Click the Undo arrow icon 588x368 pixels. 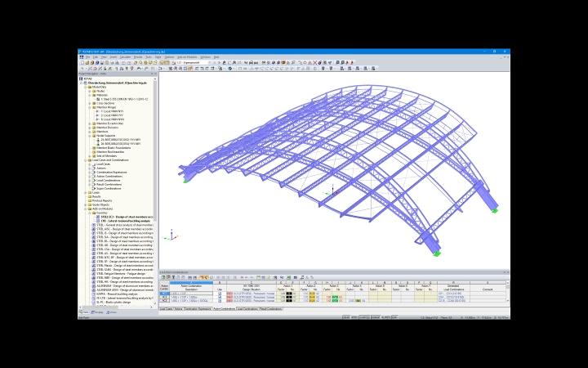[x=123, y=63]
